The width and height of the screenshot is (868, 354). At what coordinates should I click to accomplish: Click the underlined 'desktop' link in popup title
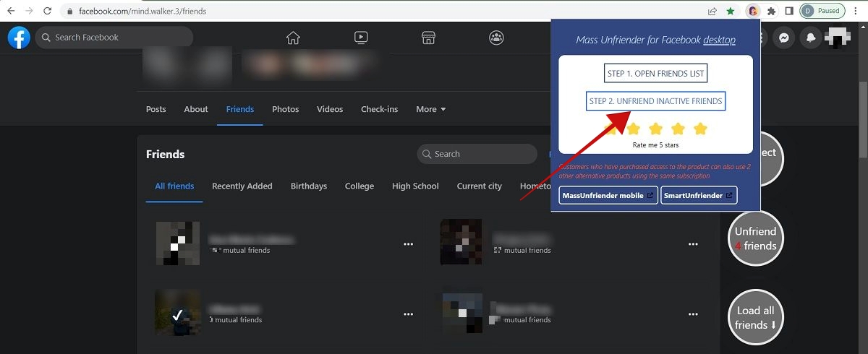click(x=719, y=40)
